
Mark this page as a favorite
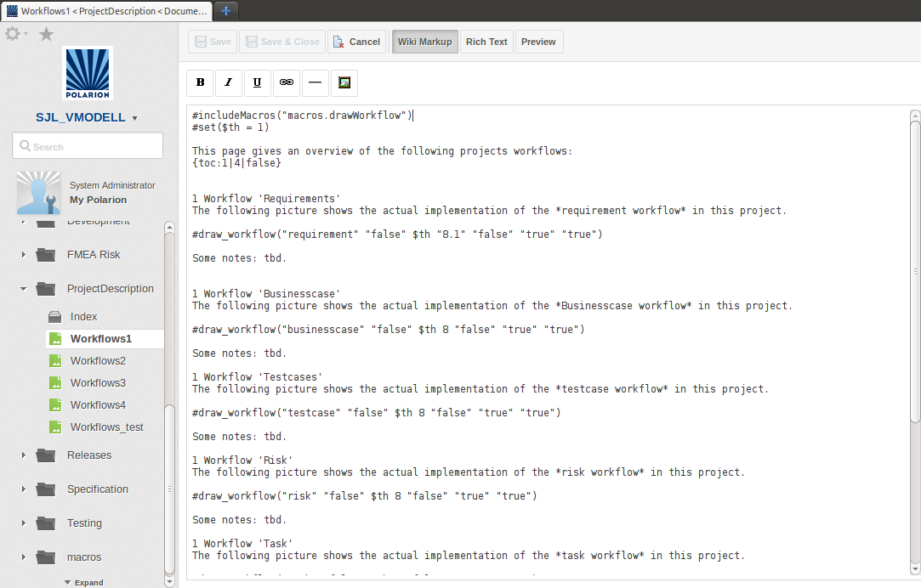(x=46, y=33)
